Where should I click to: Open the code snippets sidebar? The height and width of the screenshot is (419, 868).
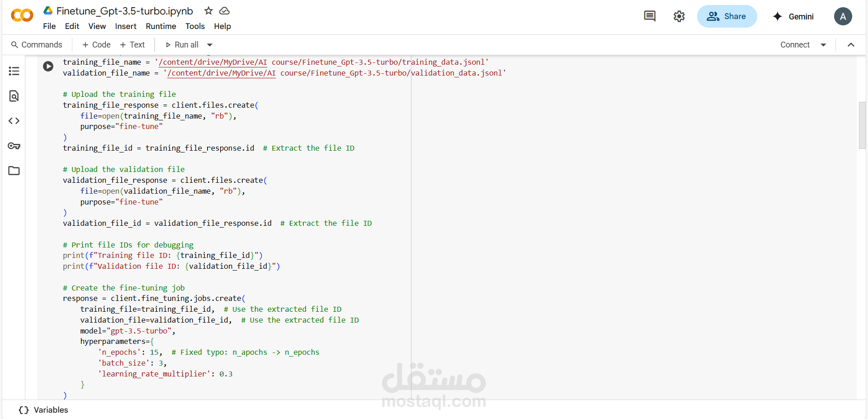click(14, 121)
